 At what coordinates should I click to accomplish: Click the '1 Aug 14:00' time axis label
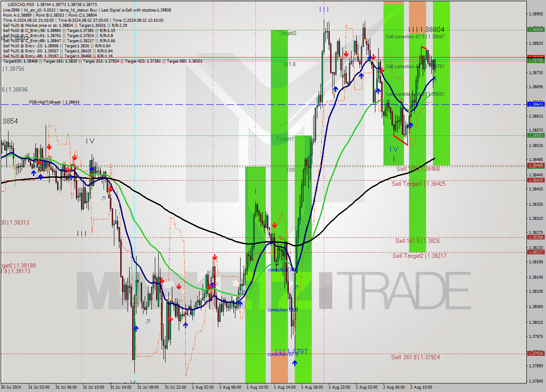(285, 387)
